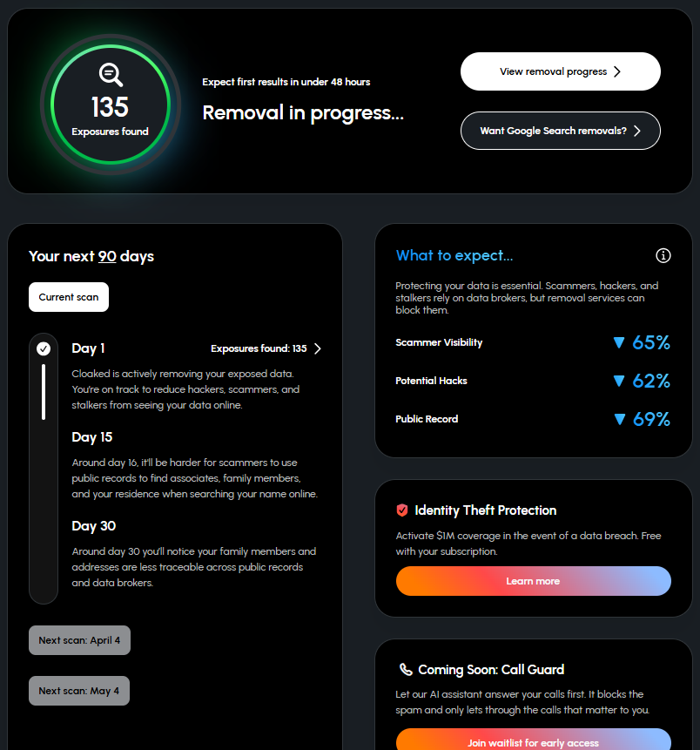Click the 135 Exposures found circle

[111, 105]
